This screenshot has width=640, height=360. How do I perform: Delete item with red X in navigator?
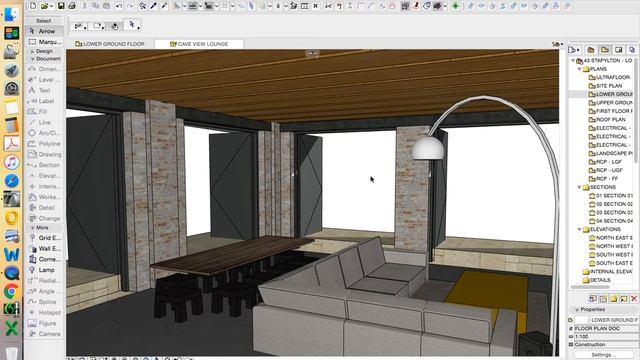[x=634, y=299]
